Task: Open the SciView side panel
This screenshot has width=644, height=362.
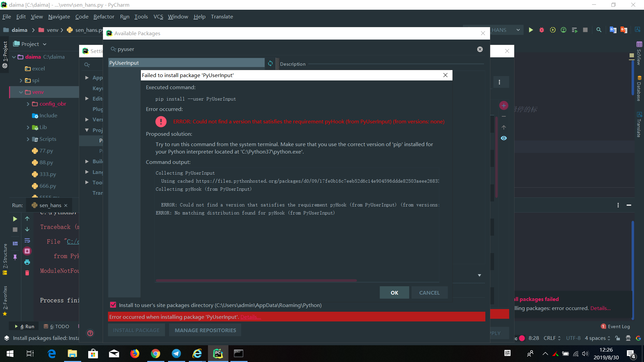Action: pyautogui.click(x=639, y=54)
